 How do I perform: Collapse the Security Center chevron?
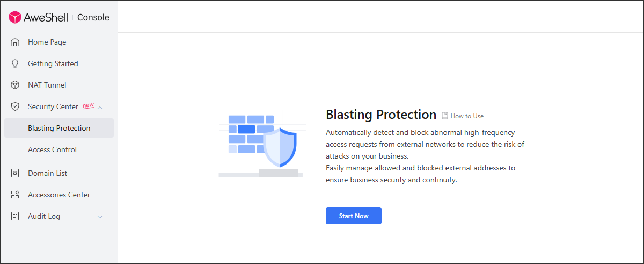[100, 107]
